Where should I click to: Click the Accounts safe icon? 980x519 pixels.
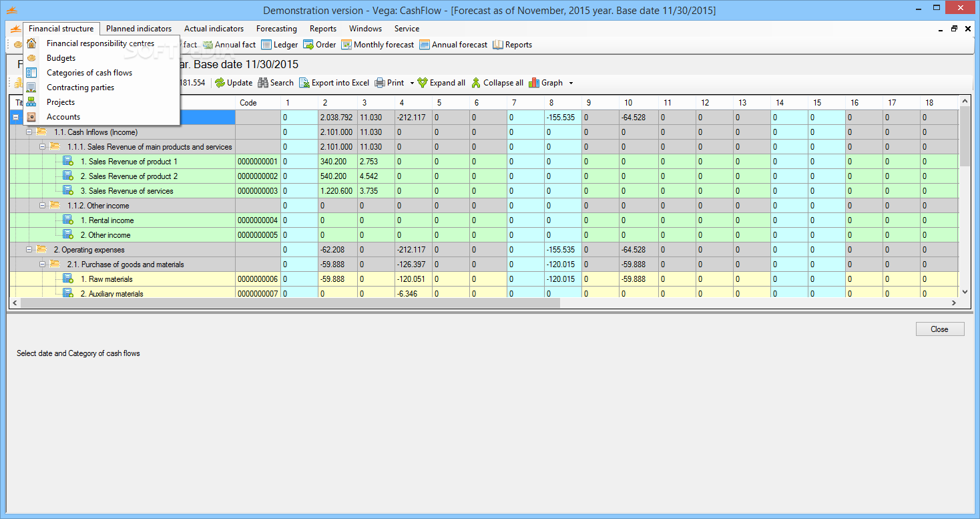tap(31, 117)
